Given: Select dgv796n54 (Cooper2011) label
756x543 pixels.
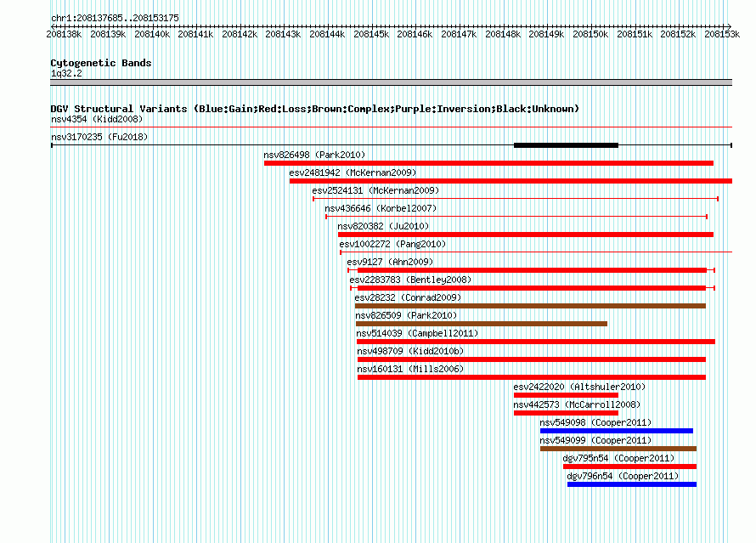Looking at the screenshot, I should (623, 476).
